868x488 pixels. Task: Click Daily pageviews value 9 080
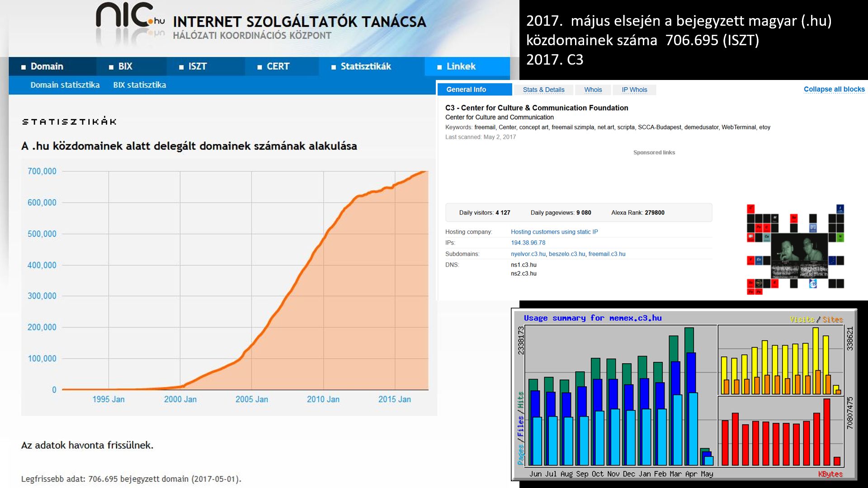point(584,212)
